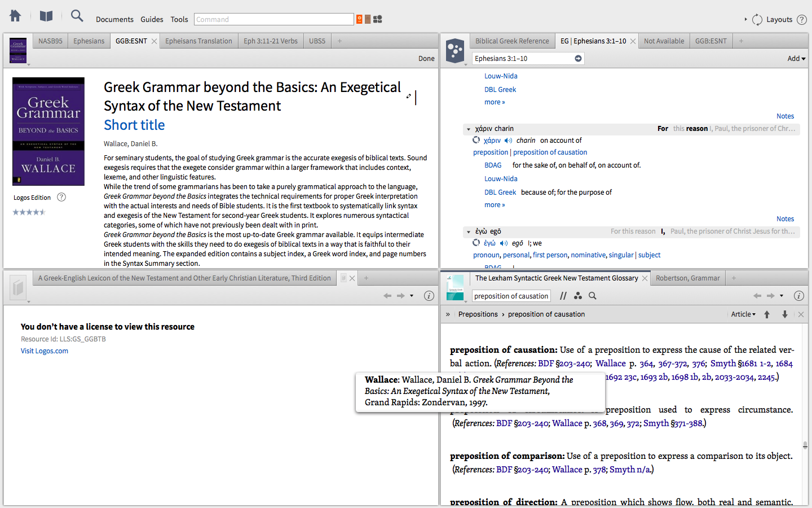
Task: Go forward in the lexicon panel history
Action: pos(401,296)
